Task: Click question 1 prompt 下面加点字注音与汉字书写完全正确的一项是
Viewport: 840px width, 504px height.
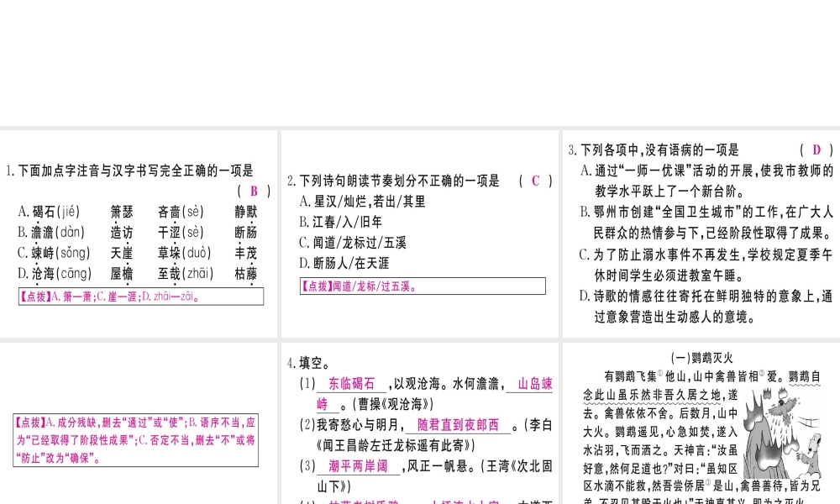Action: pos(135,171)
